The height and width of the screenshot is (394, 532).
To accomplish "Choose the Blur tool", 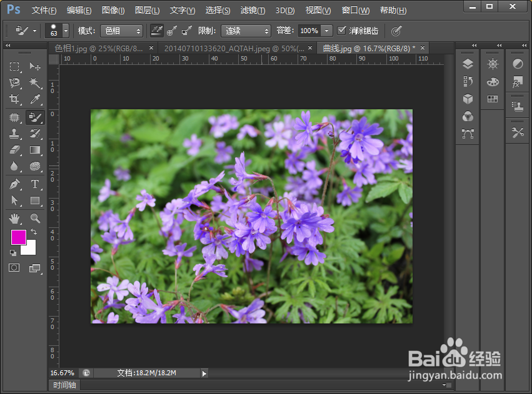I will click(x=14, y=166).
